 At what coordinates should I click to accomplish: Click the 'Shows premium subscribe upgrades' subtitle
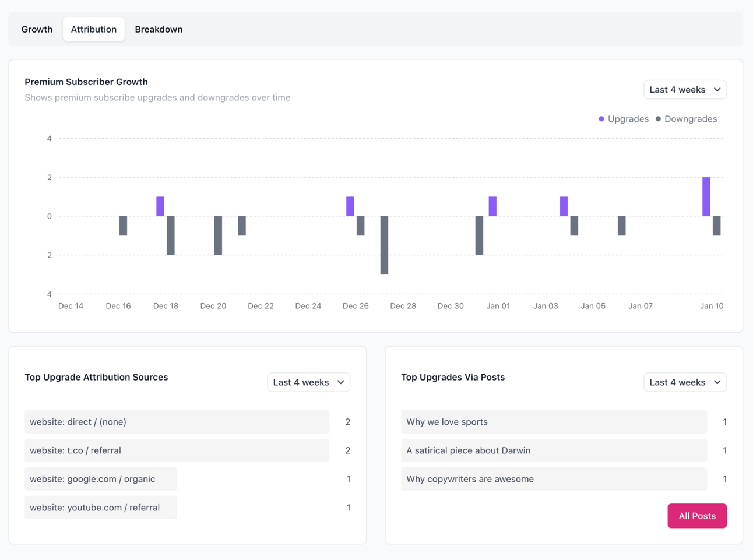point(157,97)
